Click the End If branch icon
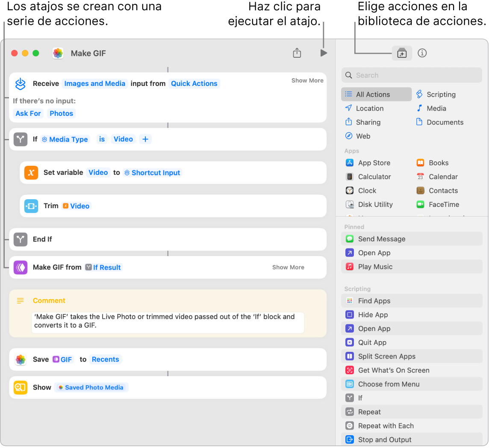The image size is (489, 448). point(21,239)
